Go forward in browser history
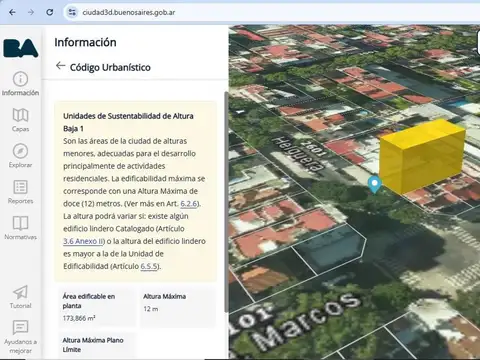Viewport: 480px width, 360px height. (x=31, y=12)
